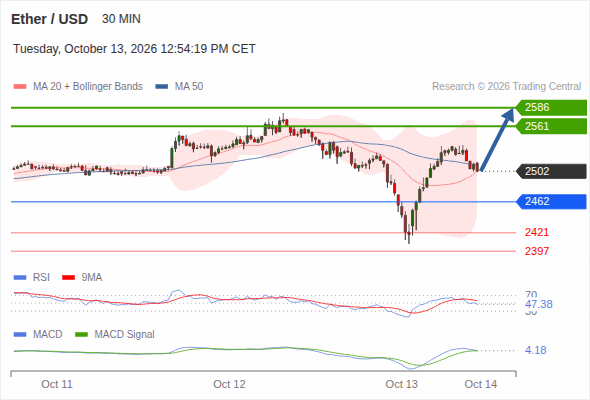Click the Ether / USD title
The width and height of the screenshot is (590, 400).
coord(49,19)
